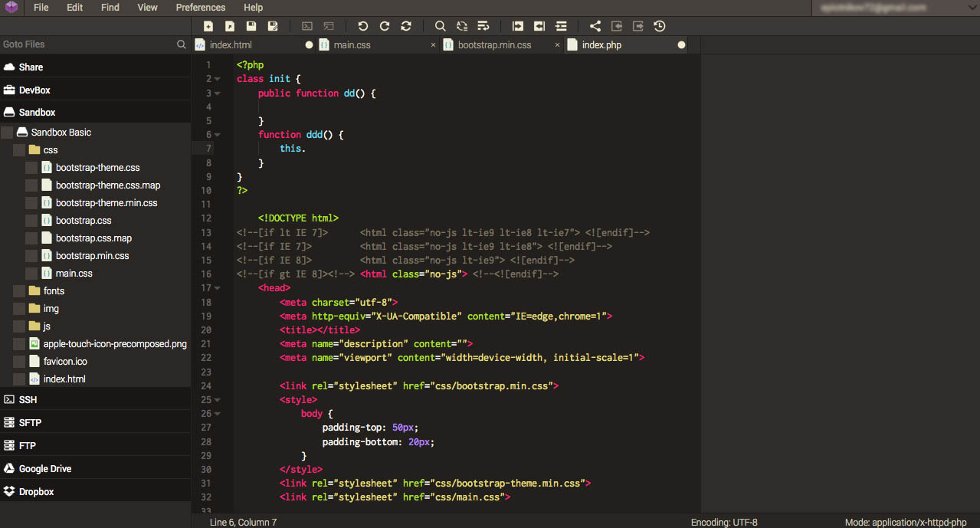Viewport: 980px width, 528px height.
Task: Tick the checkbox beside main.css file
Action: [31, 274]
